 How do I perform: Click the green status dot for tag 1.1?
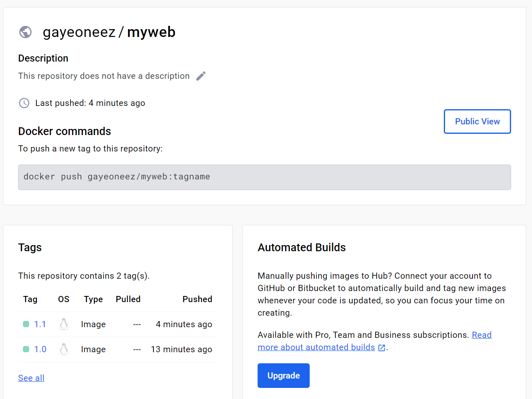26,324
